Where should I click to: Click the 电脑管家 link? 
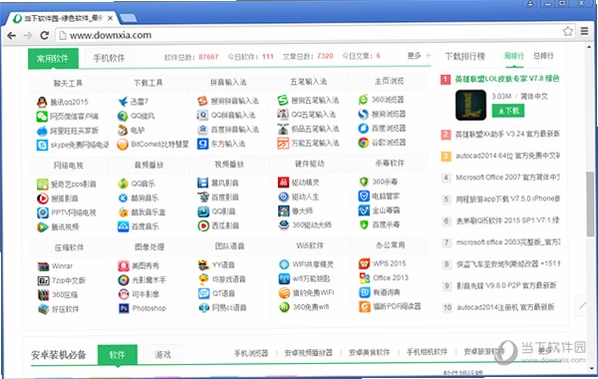click(x=386, y=196)
